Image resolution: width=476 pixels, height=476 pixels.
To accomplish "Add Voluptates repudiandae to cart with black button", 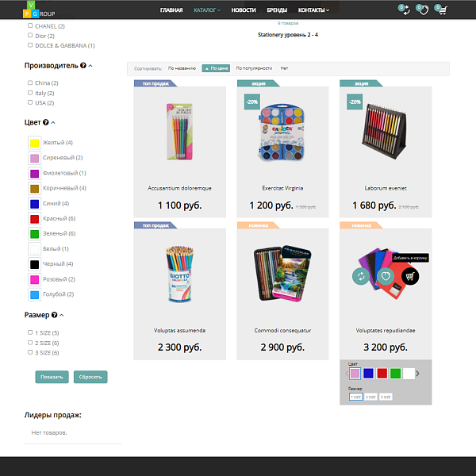I will [x=410, y=276].
